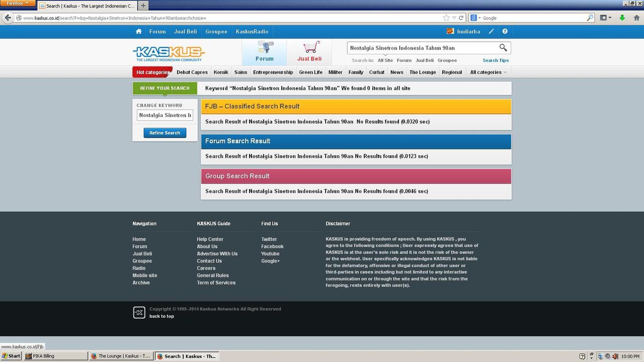Reload the page with the refresh icon
The height and width of the screenshot is (362, 644).
(x=461, y=18)
